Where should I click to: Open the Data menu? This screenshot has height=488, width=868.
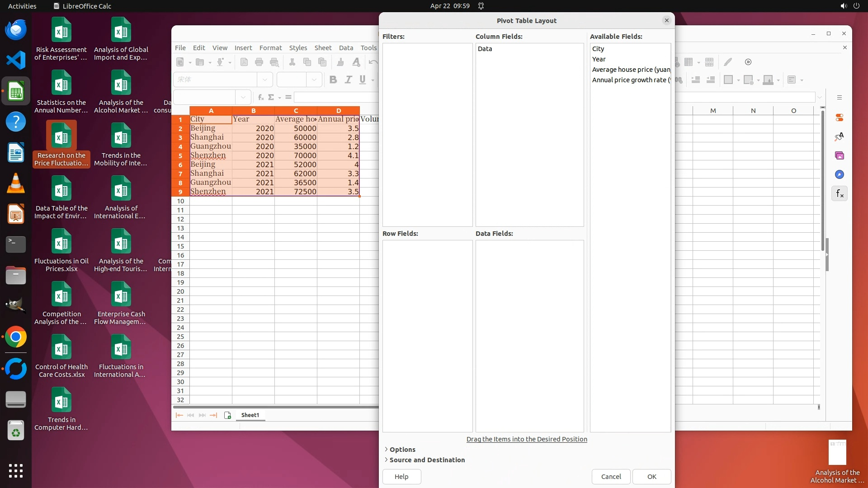click(346, 48)
